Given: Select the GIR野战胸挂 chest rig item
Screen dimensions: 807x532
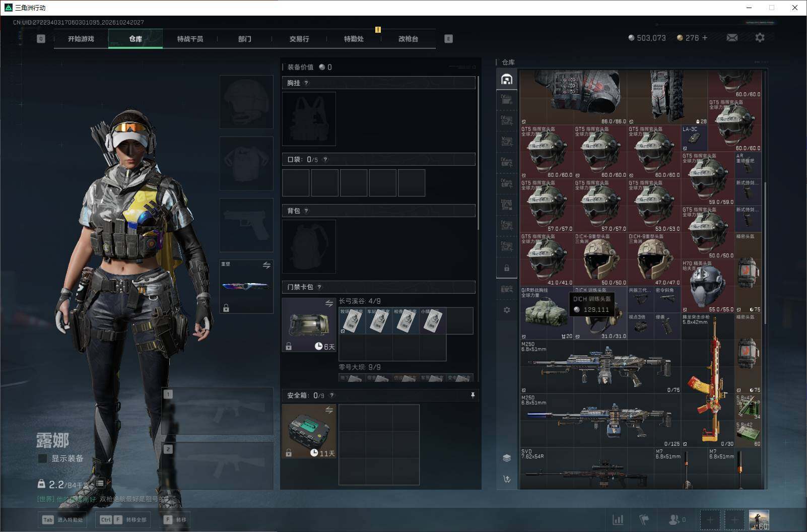Looking at the screenshot, I should 547,313.
